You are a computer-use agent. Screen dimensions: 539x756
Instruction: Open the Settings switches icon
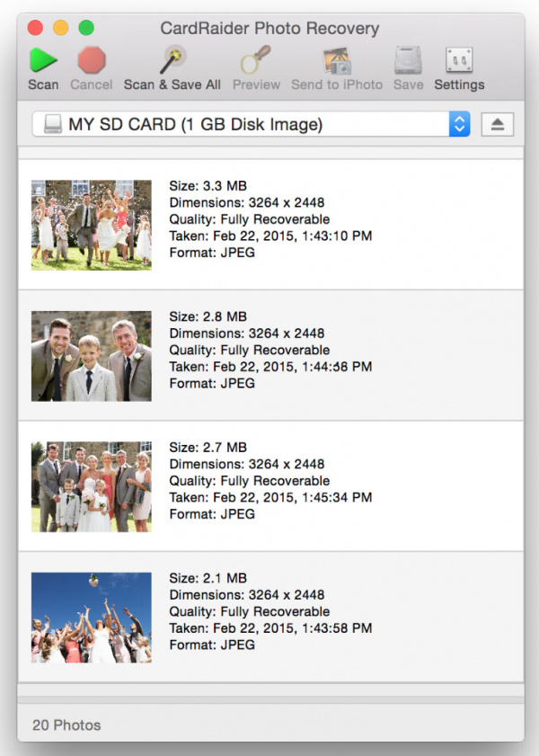pyautogui.click(x=459, y=61)
